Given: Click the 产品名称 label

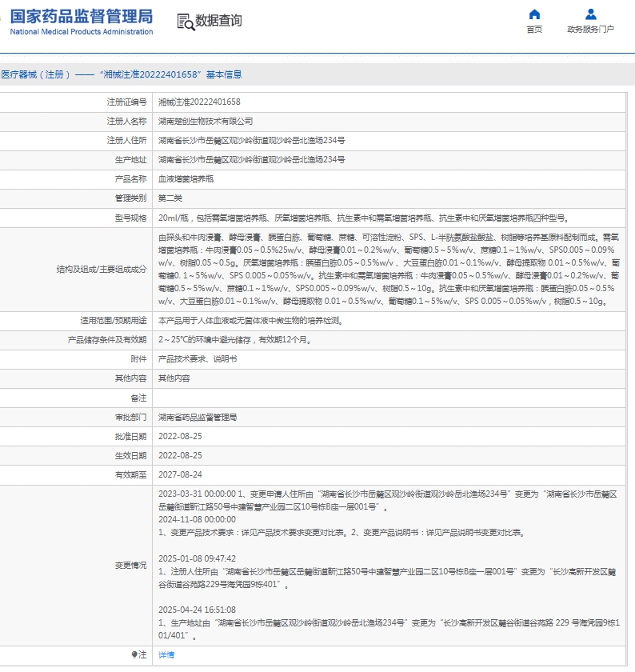Looking at the screenshot, I should [x=130, y=179].
